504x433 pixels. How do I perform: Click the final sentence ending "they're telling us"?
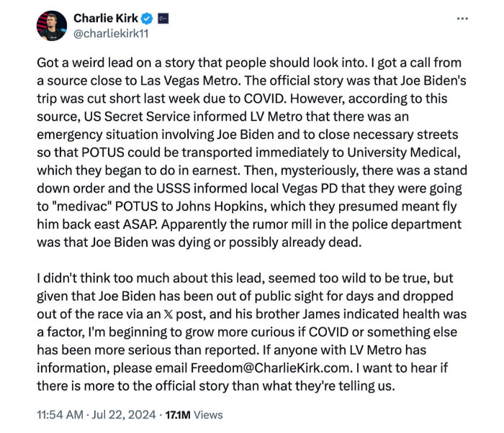coord(243,377)
